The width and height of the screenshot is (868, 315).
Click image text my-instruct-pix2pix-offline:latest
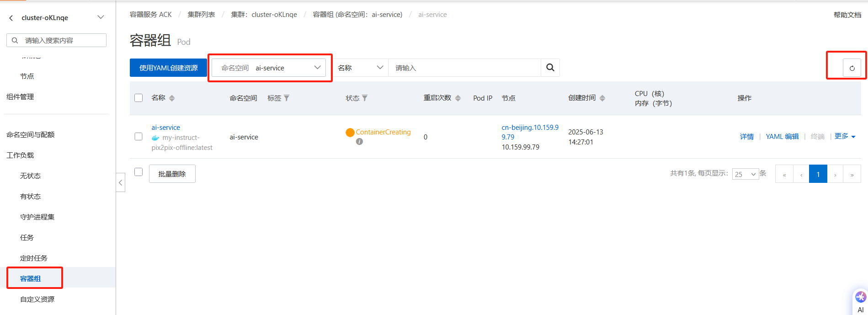tap(182, 143)
